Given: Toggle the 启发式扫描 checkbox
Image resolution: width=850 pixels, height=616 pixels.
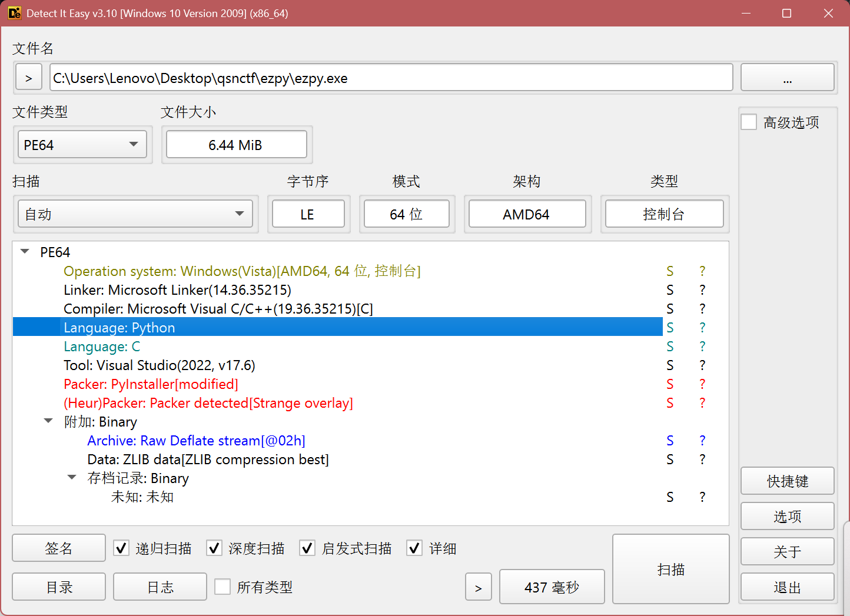Looking at the screenshot, I should (x=307, y=548).
